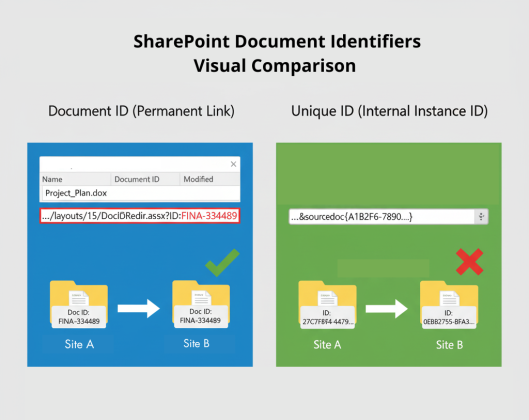Click Site A caption in green panel

point(327,345)
